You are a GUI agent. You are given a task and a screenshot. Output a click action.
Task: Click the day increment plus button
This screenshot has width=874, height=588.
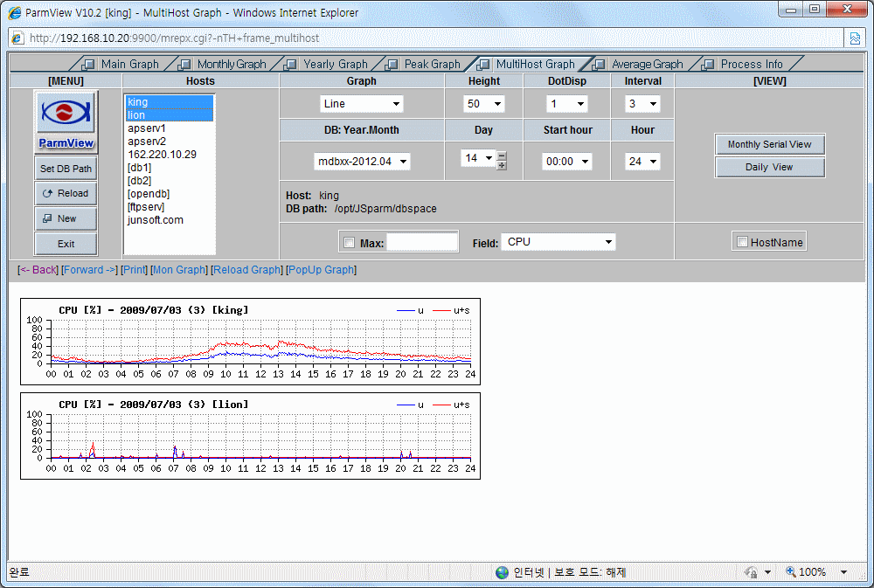point(502,165)
